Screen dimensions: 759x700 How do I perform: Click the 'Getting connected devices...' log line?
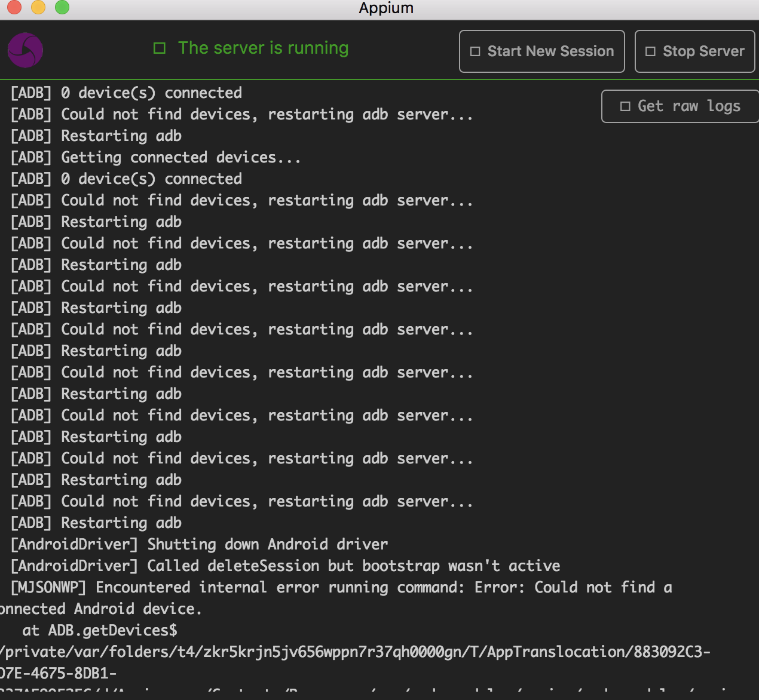pos(155,158)
